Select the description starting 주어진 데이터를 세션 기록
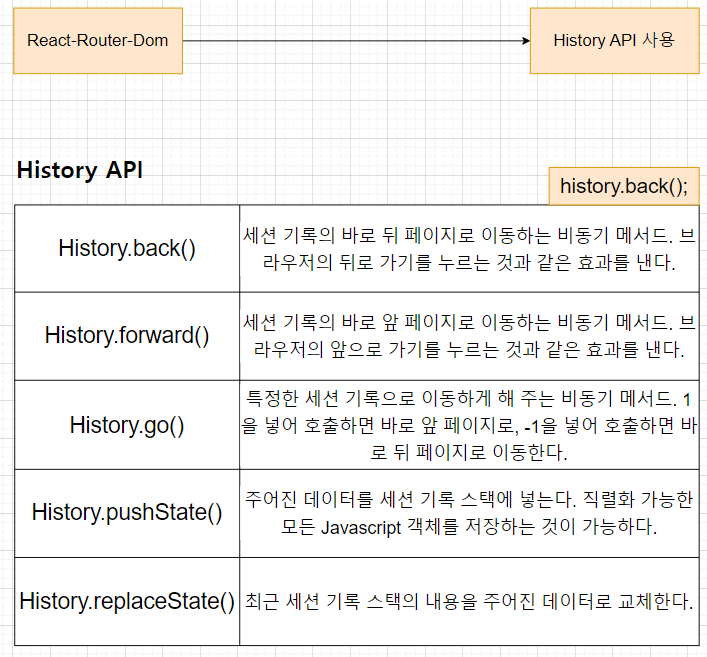 (x=469, y=513)
